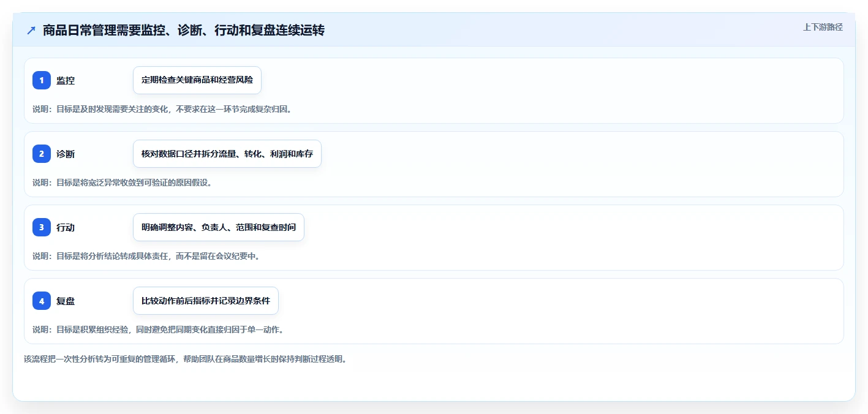Click the footer summary 该流程把一次性分析转为可重复的管理循环

pos(185,359)
